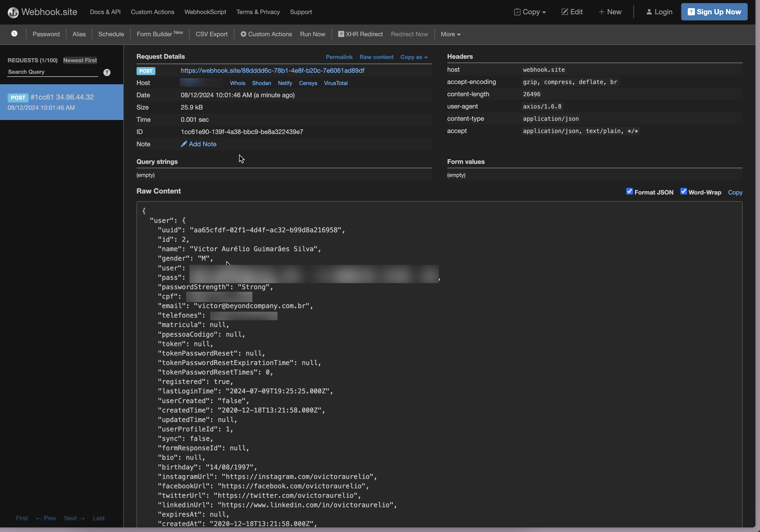This screenshot has height=532, width=760.
Task: Open Form Builder
Action: point(160,34)
